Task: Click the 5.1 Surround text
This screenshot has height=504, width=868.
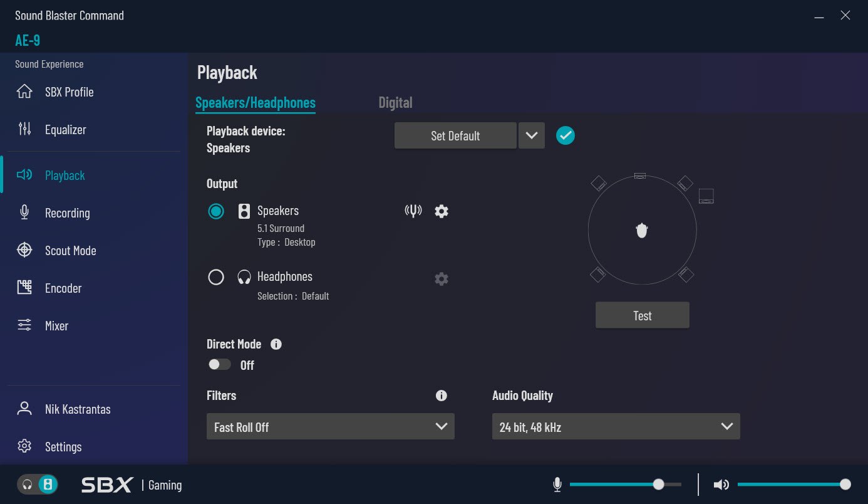Action: [281, 228]
